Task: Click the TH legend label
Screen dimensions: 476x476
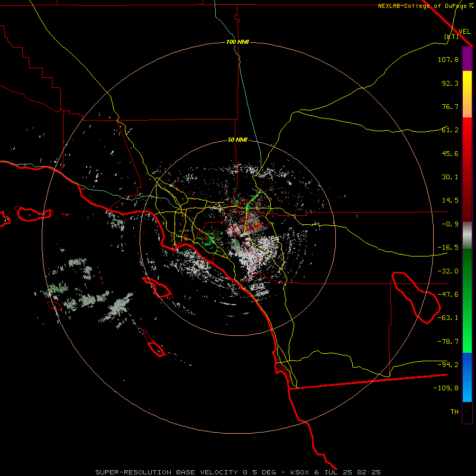Action: pyautogui.click(x=454, y=412)
